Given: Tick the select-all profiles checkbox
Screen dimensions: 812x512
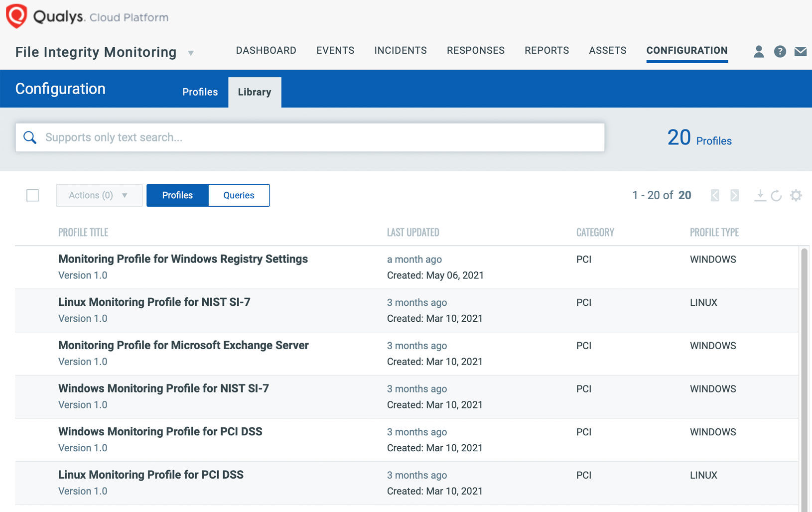Looking at the screenshot, I should (32, 195).
